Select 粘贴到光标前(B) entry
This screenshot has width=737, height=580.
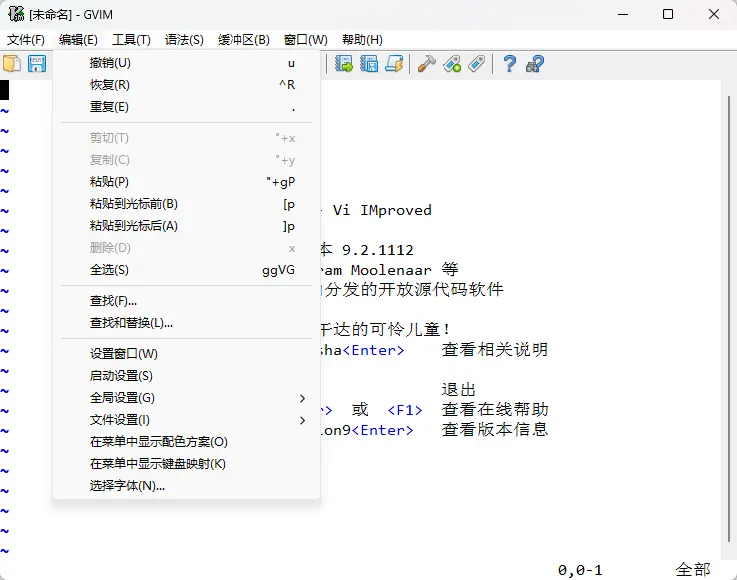(x=187, y=204)
